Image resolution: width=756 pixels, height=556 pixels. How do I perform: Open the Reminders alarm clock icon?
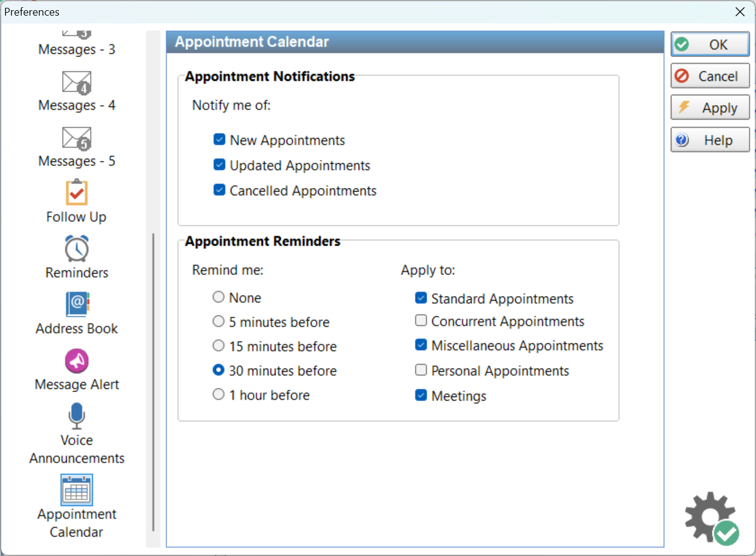[x=77, y=249]
